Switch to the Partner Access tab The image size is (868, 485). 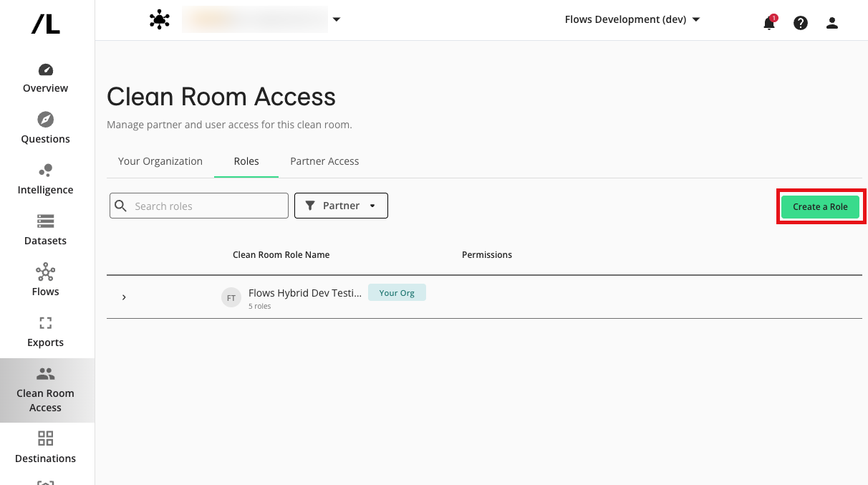tap(324, 161)
